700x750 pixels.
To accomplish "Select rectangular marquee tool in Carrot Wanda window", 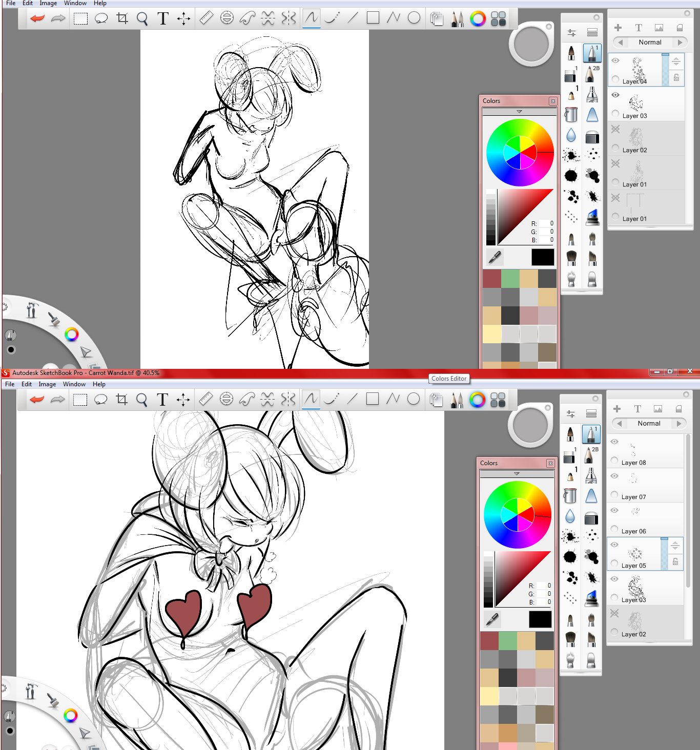I will click(x=80, y=400).
